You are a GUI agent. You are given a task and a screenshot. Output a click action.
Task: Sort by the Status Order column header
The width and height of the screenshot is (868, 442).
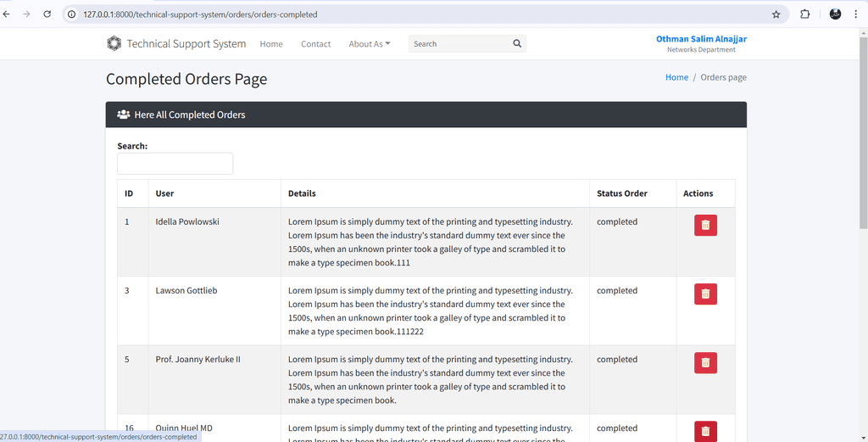click(632, 193)
